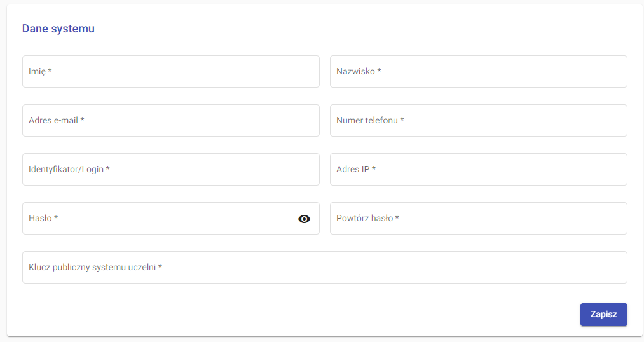The width and height of the screenshot is (644, 342).
Task: Click the 'Nazwisko *' label text
Action: (x=359, y=72)
